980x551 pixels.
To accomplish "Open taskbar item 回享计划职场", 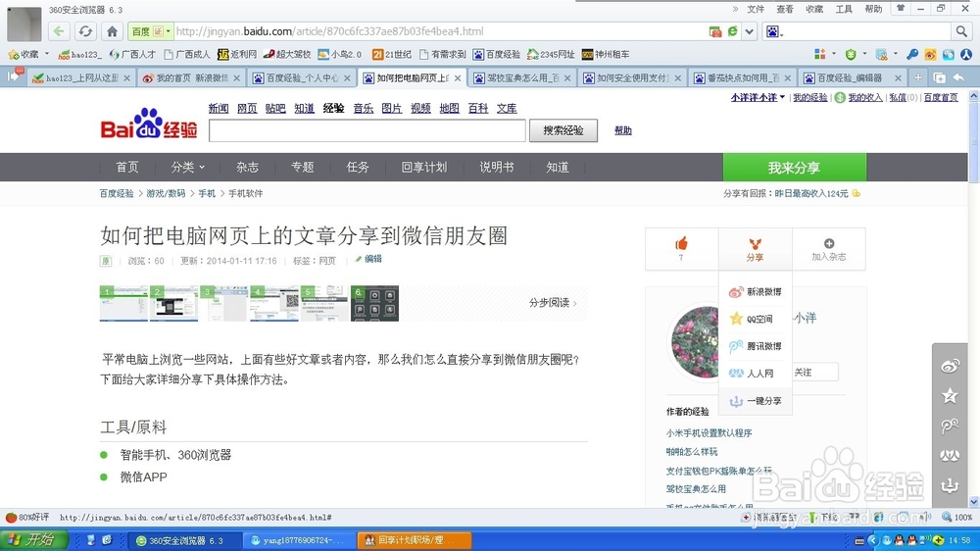I will coord(415,540).
